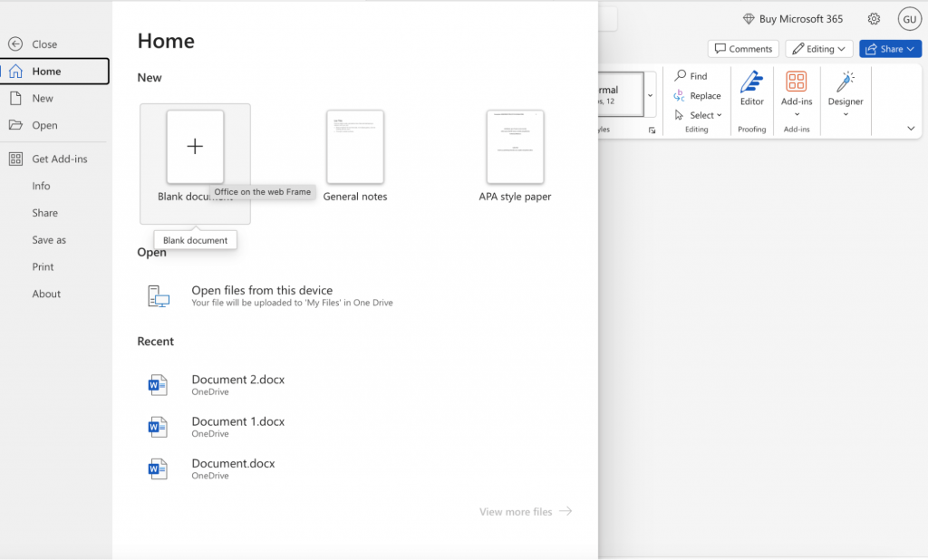The height and width of the screenshot is (560, 928).
Task: Open the About menu item
Action: pyautogui.click(x=46, y=294)
